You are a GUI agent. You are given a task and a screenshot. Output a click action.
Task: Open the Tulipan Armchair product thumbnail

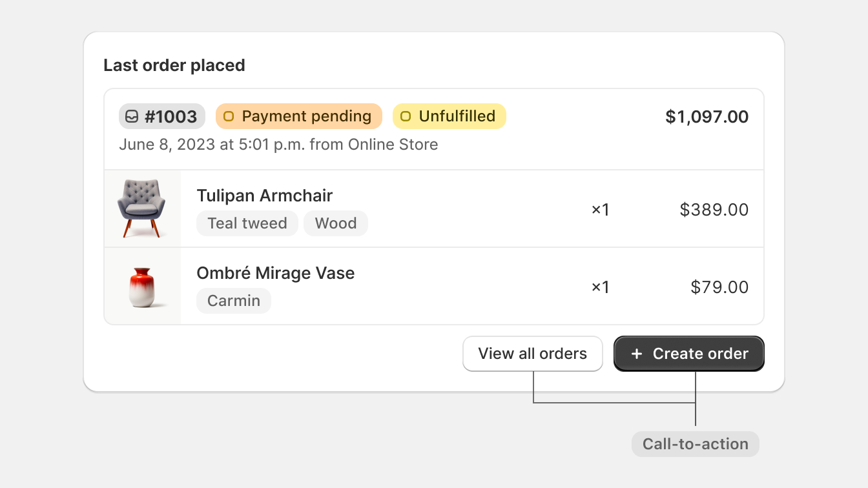[142, 208]
